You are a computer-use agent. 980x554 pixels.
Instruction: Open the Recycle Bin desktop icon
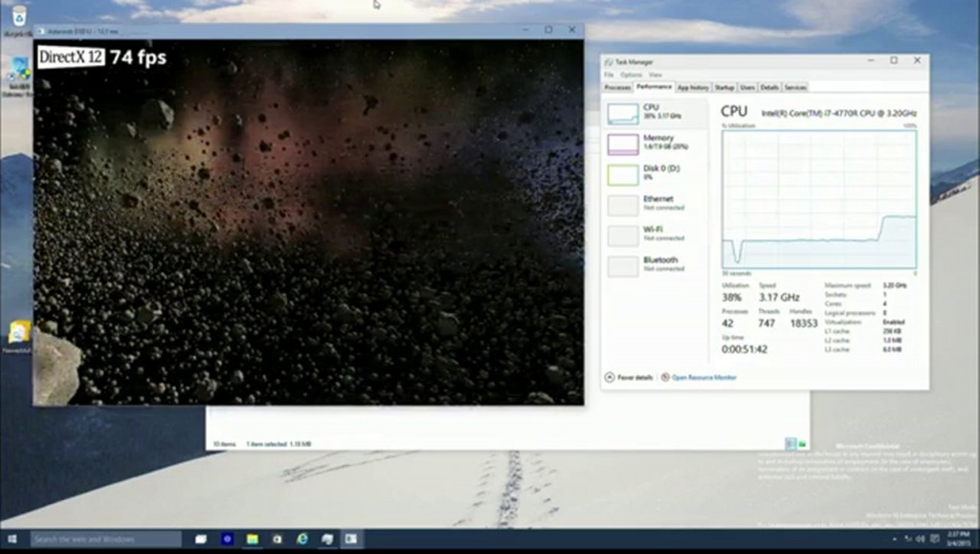pyautogui.click(x=18, y=17)
